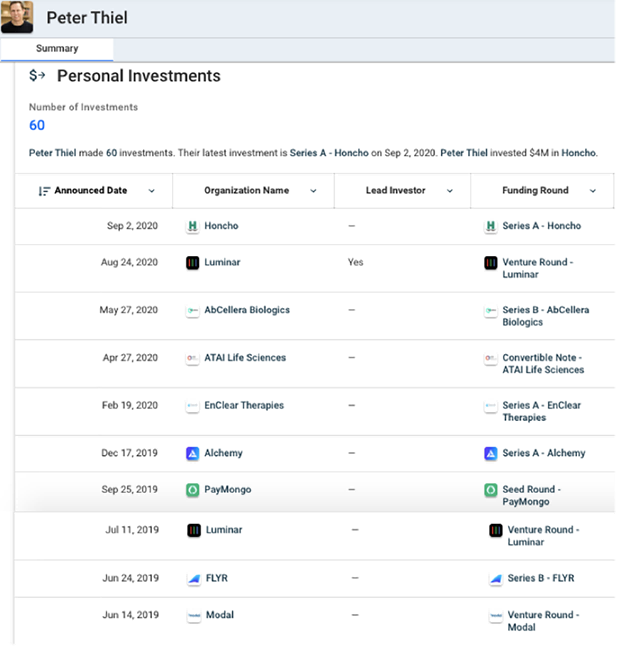The width and height of the screenshot is (640, 665).
Task: Open the PayMongo organization link
Action: (x=228, y=490)
